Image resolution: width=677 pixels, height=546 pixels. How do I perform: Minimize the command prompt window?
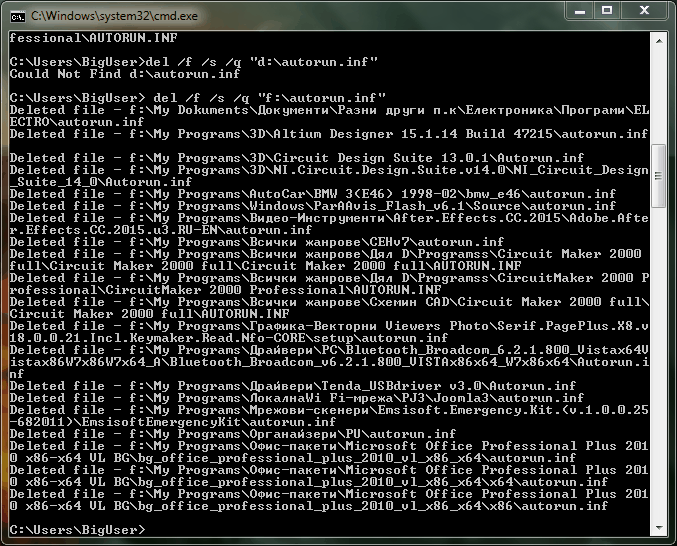[580, 10]
